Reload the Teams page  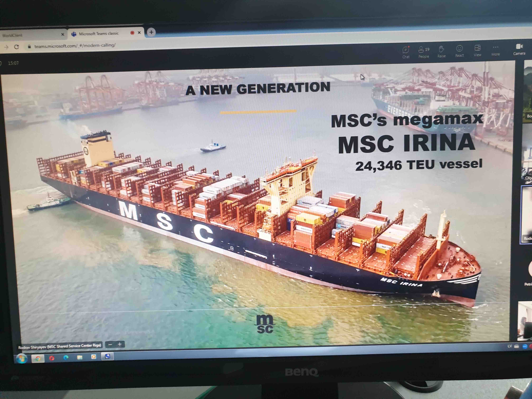click(16, 47)
